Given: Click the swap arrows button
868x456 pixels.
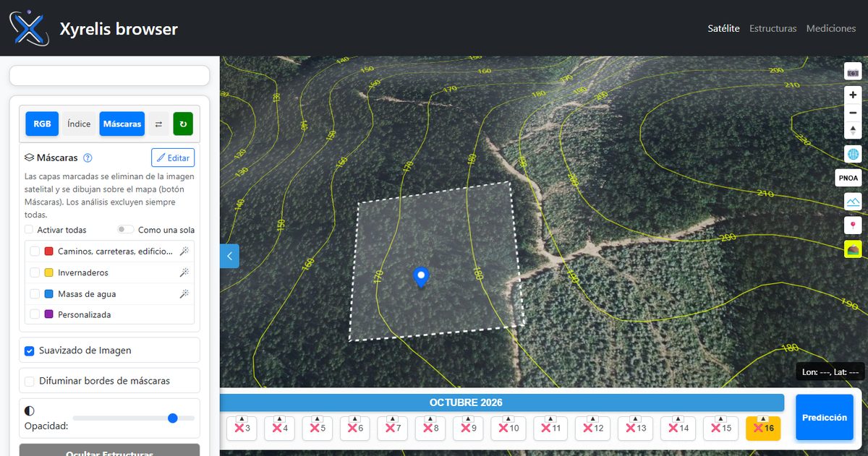Looking at the screenshot, I should pyautogui.click(x=158, y=124).
